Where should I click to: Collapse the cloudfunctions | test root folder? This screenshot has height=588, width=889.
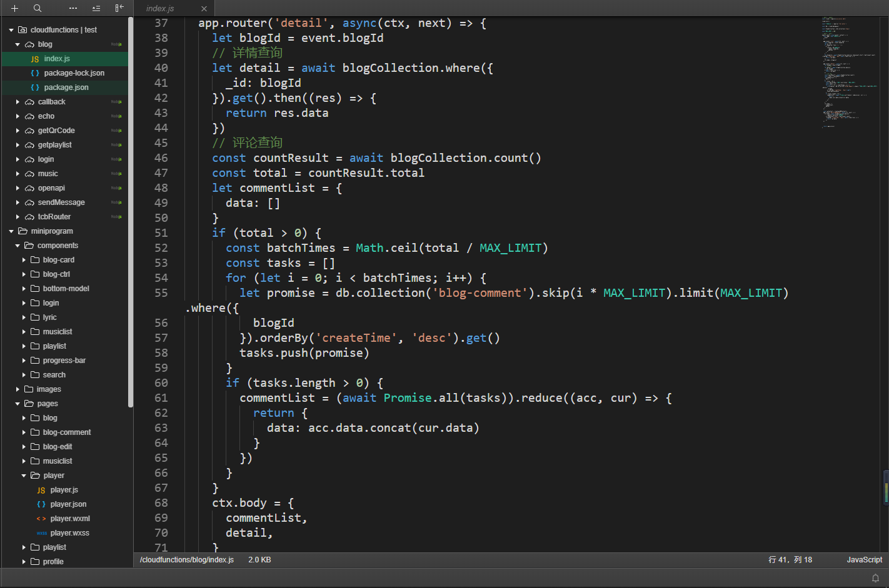pos(11,30)
